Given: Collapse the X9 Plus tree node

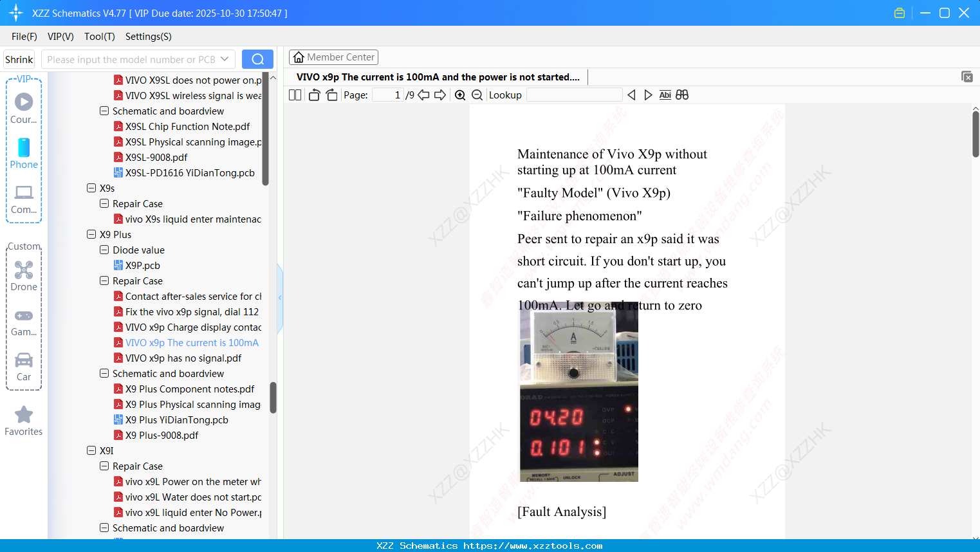Looking at the screenshot, I should click(91, 234).
